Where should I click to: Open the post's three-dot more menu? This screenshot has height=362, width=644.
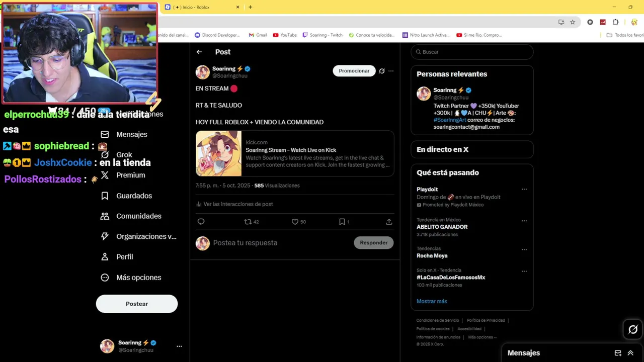point(391,71)
